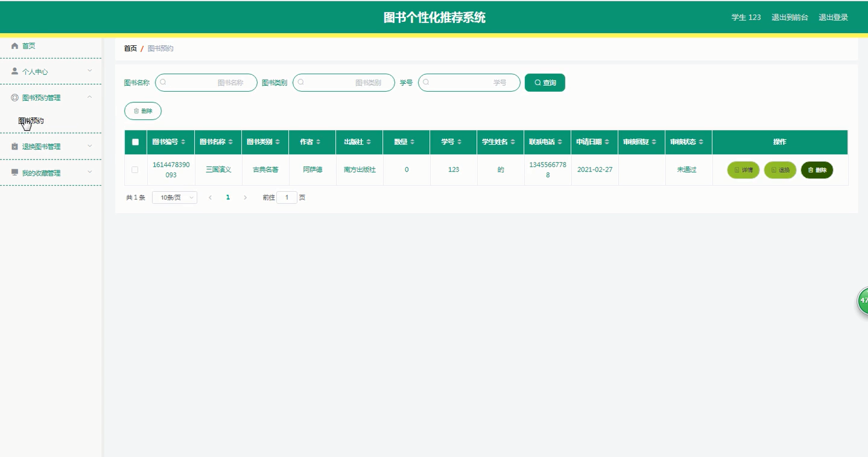Sort by 出版社 column arrows
The image size is (868, 457).
coord(368,142)
